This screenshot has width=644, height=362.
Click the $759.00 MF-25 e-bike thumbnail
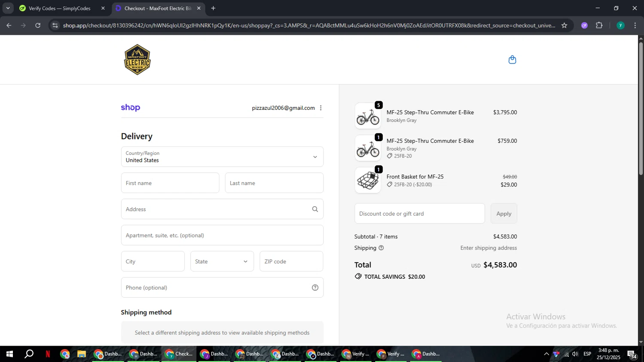(x=368, y=148)
